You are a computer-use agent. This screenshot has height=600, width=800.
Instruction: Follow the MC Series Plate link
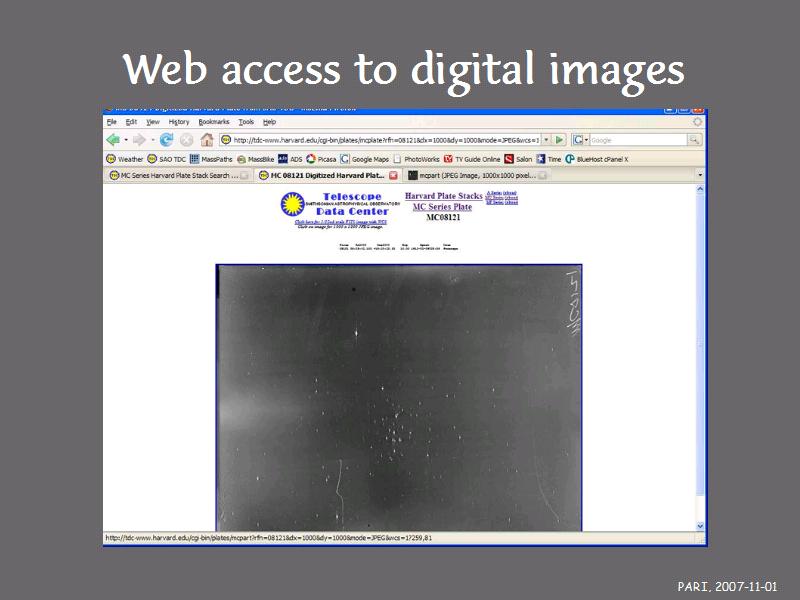coord(442,207)
